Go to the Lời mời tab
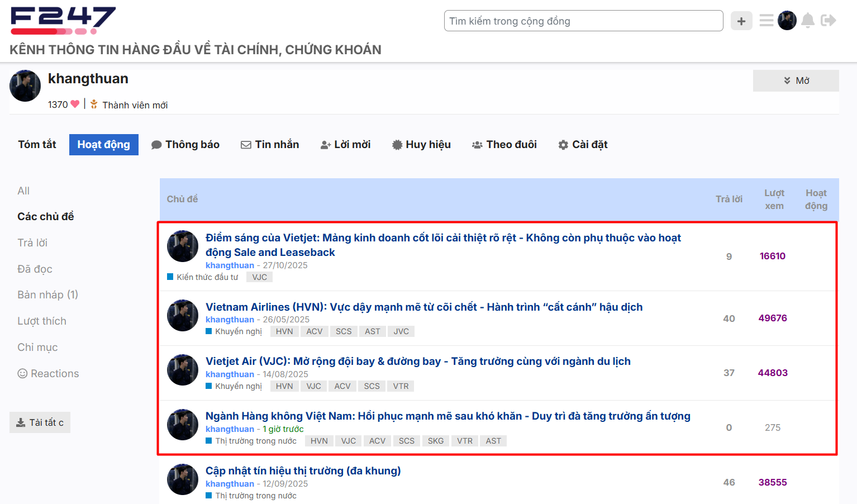The height and width of the screenshot is (504, 857). (346, 145)
